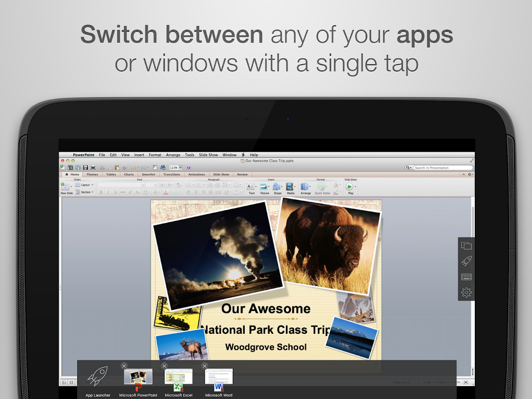Screen dimensions: 532x399
Task: Switch to Microsoft Word window thumbnail
Action: coord(219,377)
